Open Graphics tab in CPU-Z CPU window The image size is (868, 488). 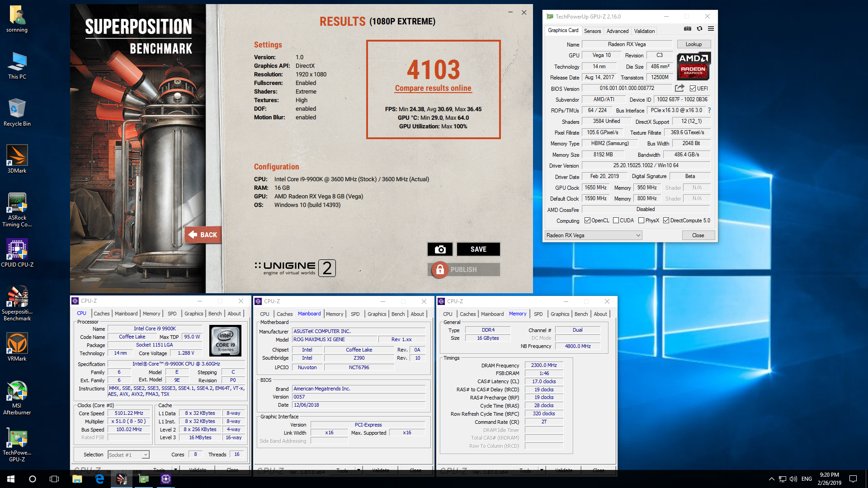click(193, 314)
